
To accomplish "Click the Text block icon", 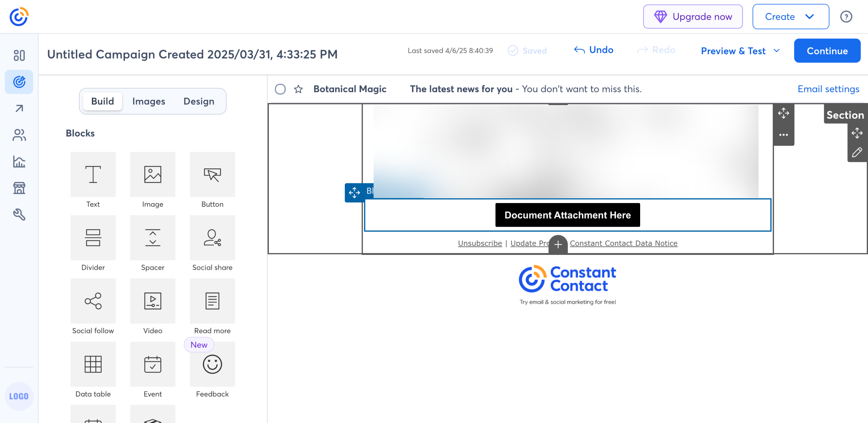I will click(93, 174).
